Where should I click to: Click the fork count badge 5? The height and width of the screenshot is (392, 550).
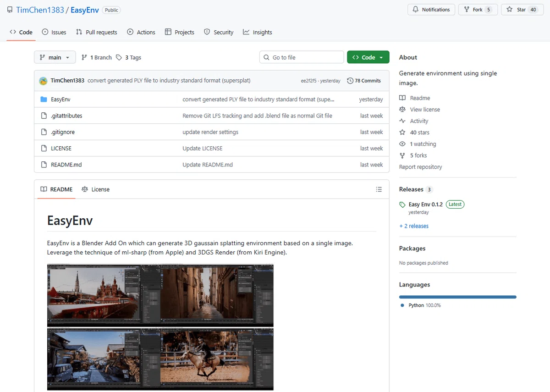click(489, 10)
